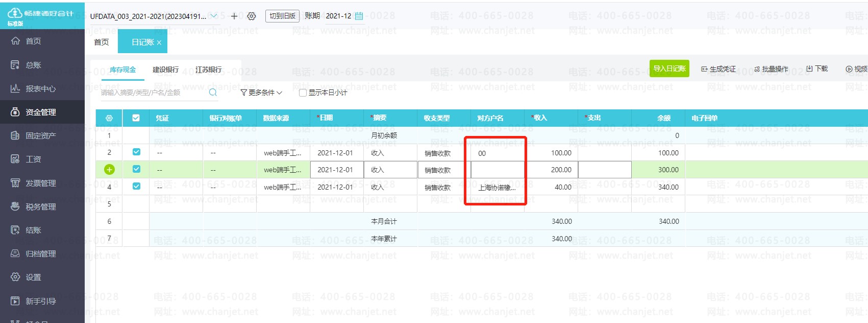Viewport: 868px width, 323px height.
Task: Click the green 导入日记账 button
Action: 669,68
